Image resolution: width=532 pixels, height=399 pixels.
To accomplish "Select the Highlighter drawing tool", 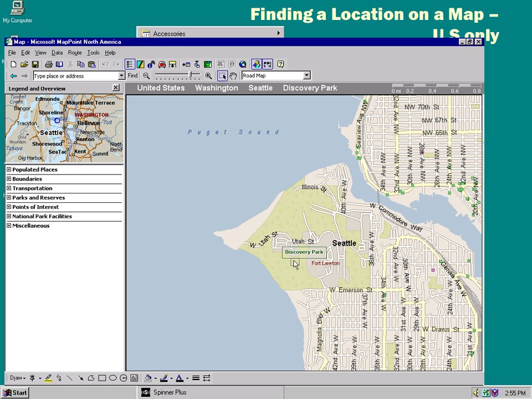I will 48,378.
